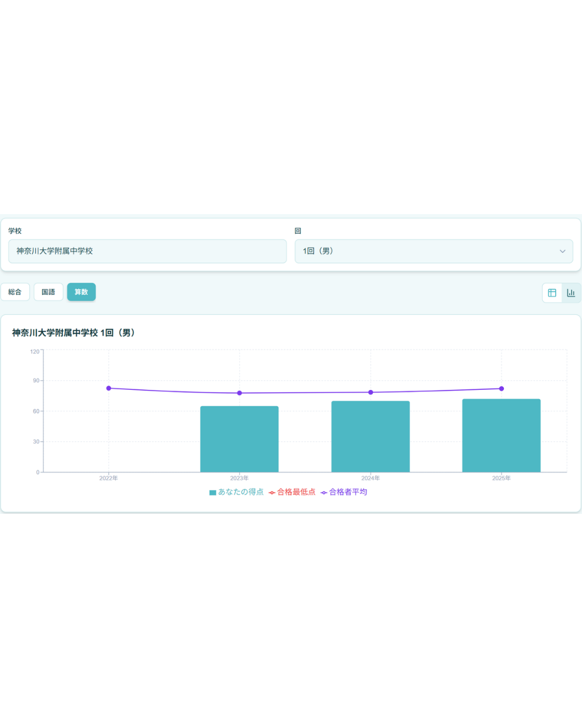Image resolution: width=582 pixels, height=728 pixels.
Task: Click the chevron arrow in 1回（男）selector
Action: (562, 251)
